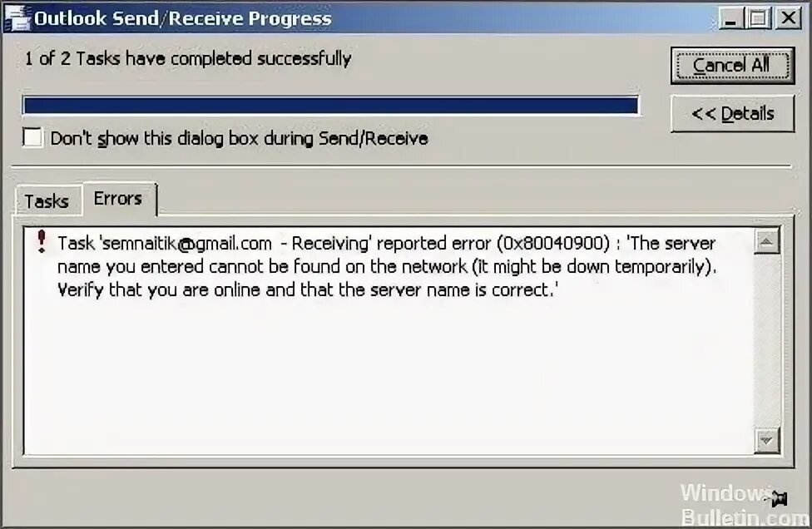Click the "1 of 2 Tasks" status text
This screenshot has width=812, height=529.
tap(188, 58)
